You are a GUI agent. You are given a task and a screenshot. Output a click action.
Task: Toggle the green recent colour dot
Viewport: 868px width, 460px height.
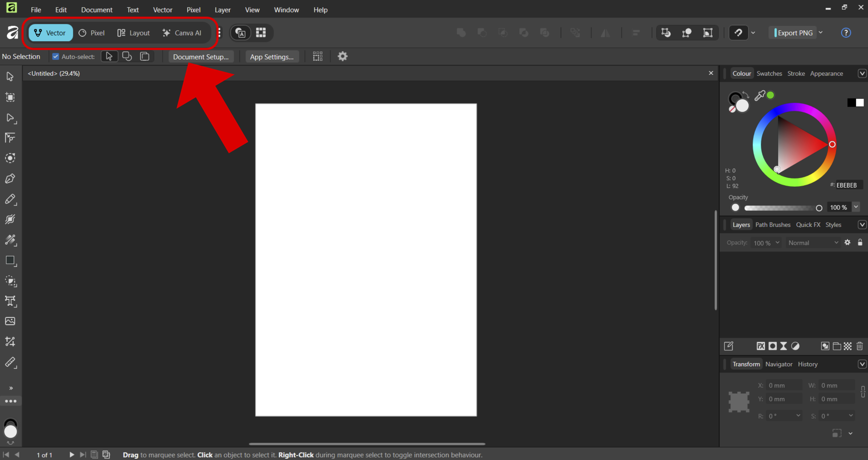[x=770, y=95]
